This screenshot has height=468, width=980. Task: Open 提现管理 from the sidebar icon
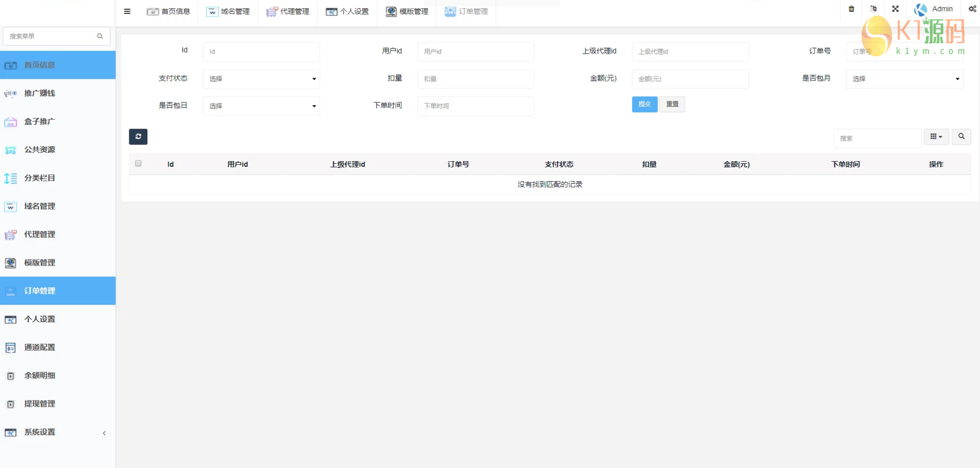10,404
